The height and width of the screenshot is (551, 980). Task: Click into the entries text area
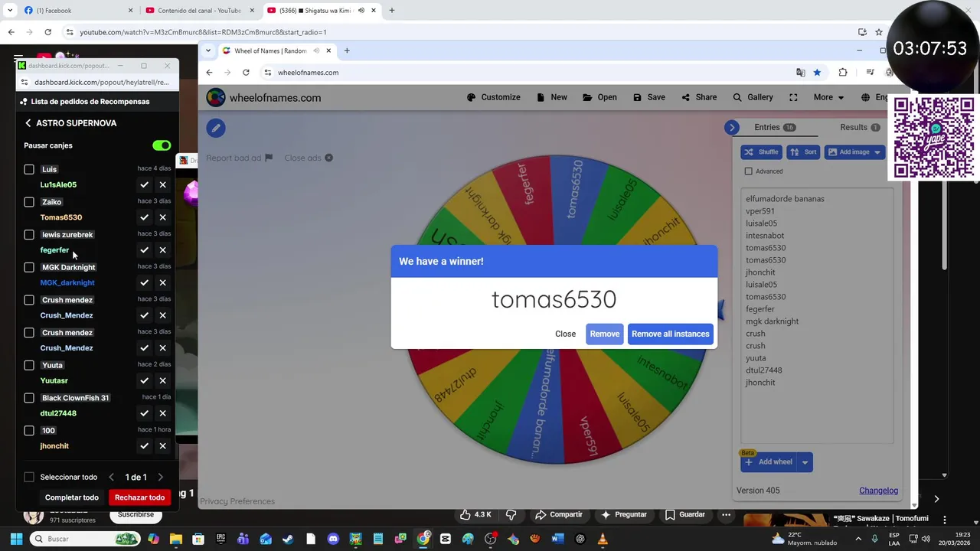816,315
